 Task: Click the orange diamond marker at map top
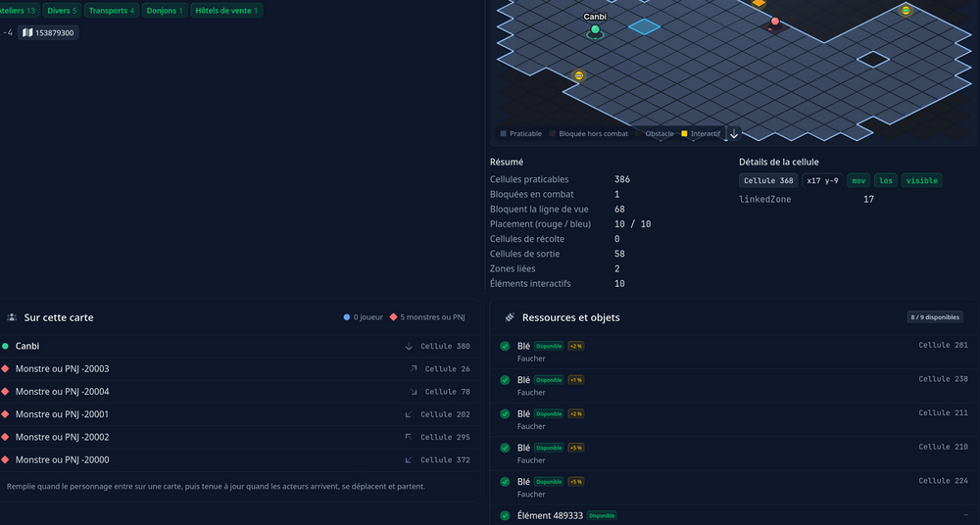tap(759, 3)
